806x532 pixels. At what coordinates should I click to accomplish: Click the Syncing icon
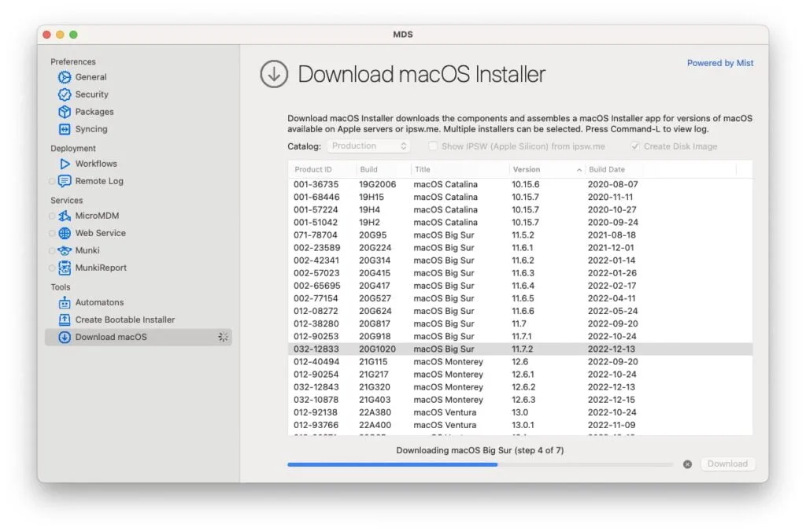pyautogui.click(x=65, y=129)
